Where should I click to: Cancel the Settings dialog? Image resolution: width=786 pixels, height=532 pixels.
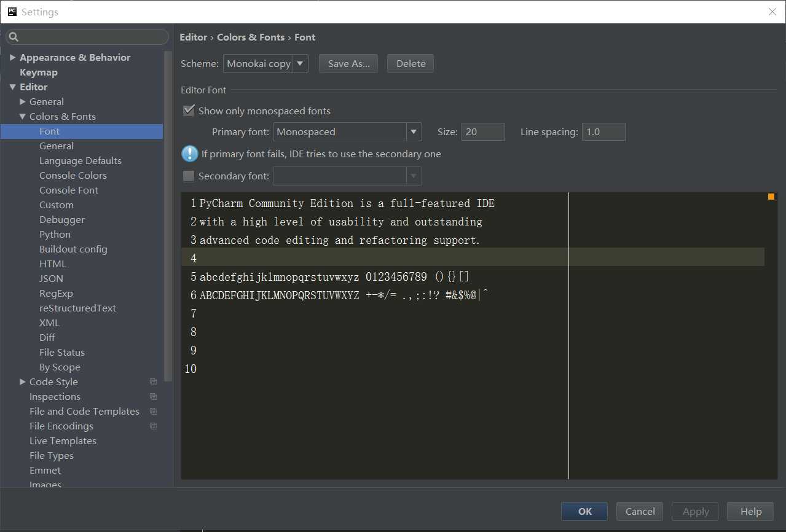pyautogui.click(x=640, y=511)
